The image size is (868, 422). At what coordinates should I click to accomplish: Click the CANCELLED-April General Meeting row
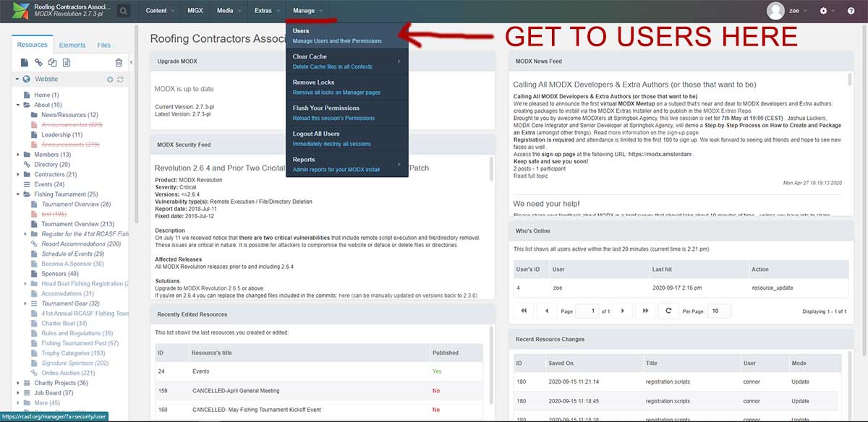(319, 390)
